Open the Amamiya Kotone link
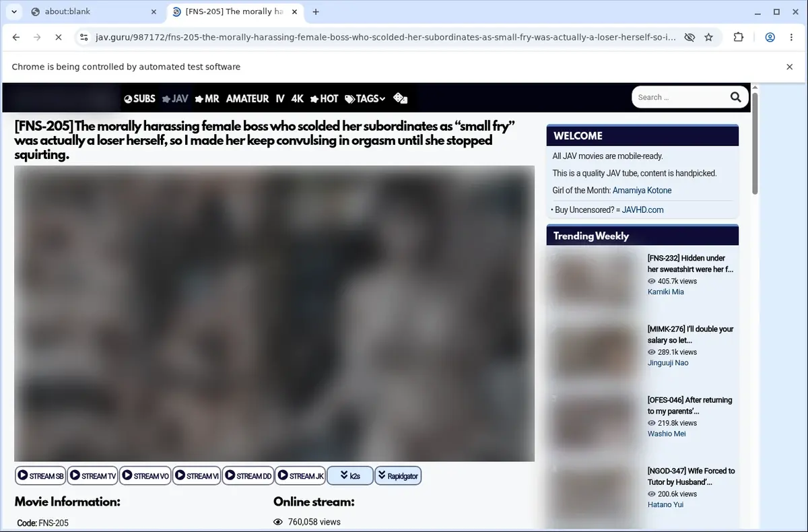Viewport: 808px width, 532px height. point(642,191)
